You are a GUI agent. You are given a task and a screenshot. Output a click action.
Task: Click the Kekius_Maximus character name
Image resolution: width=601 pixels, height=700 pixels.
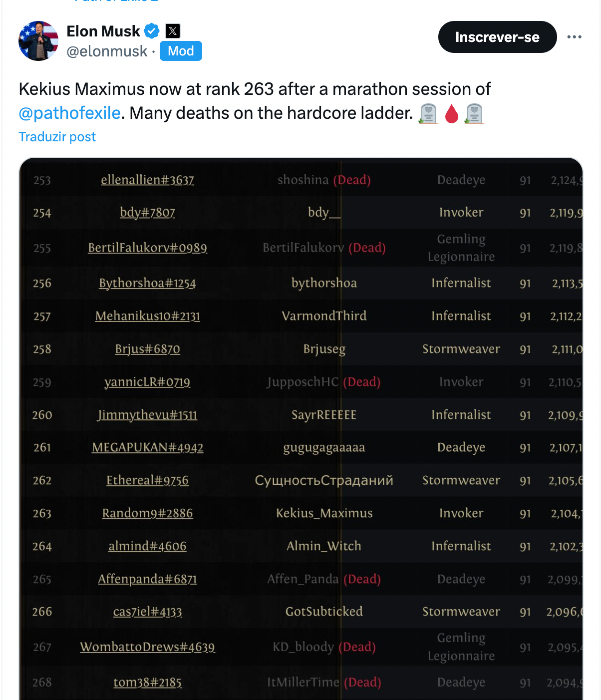pyautogui.click(x=324, y=513)
